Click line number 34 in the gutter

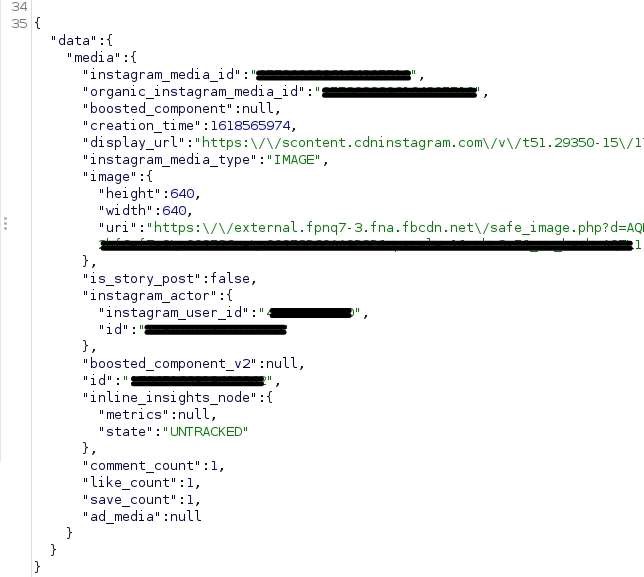click(x=19, y=7)
